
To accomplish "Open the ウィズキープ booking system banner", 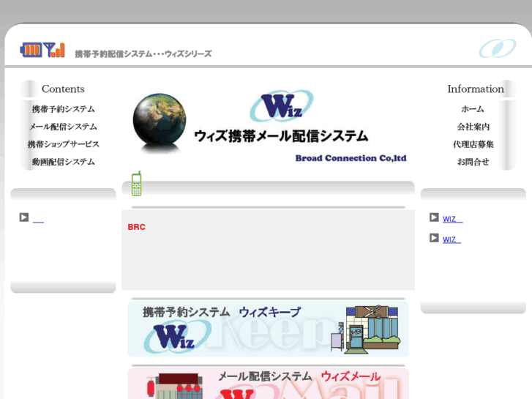I will click(x=268, y=329).
